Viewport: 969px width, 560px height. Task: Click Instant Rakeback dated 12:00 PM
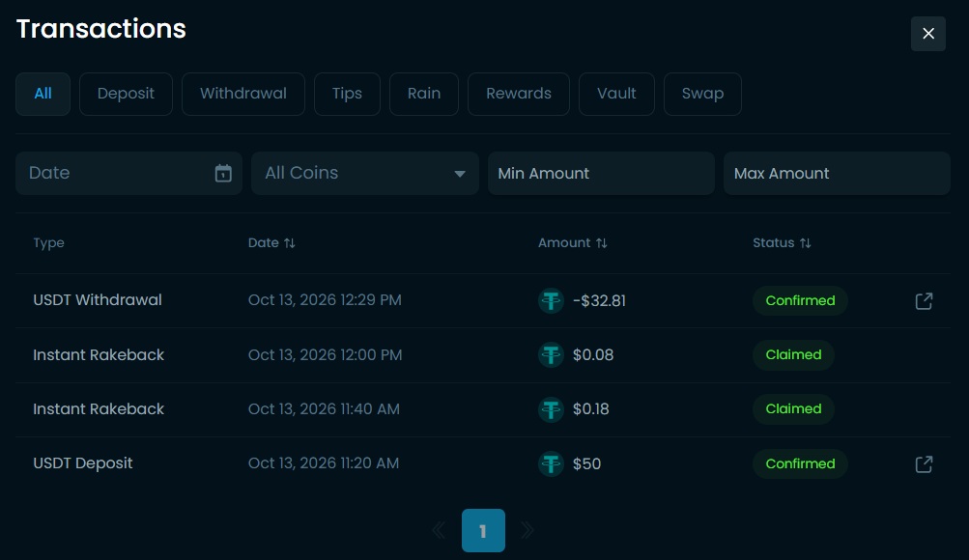point(99,355)
